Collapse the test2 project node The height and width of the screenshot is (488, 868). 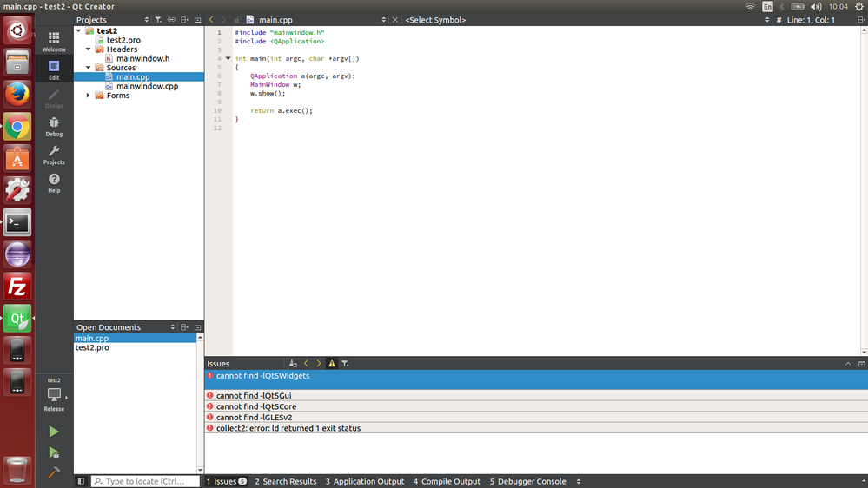coord(78,31)
